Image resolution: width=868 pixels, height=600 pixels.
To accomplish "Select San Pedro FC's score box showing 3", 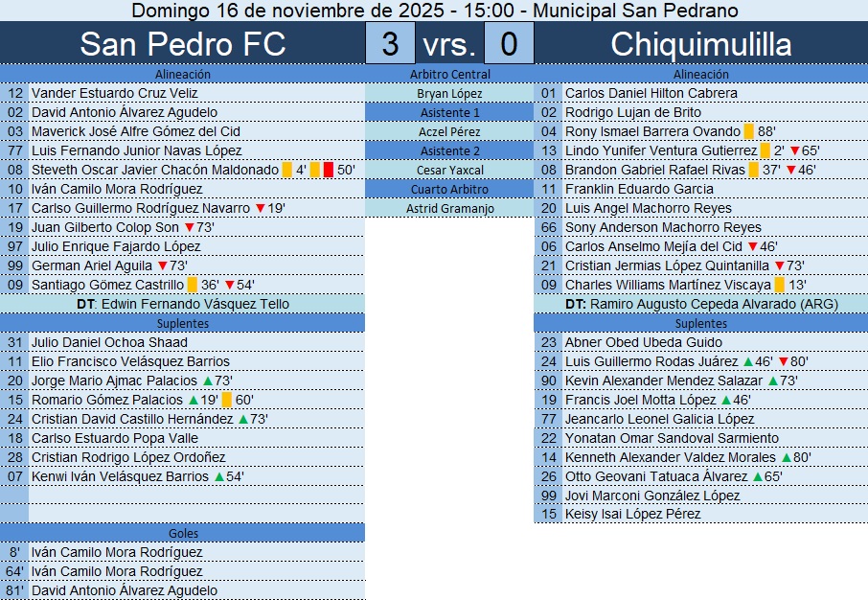I will (x=390, y=44).
